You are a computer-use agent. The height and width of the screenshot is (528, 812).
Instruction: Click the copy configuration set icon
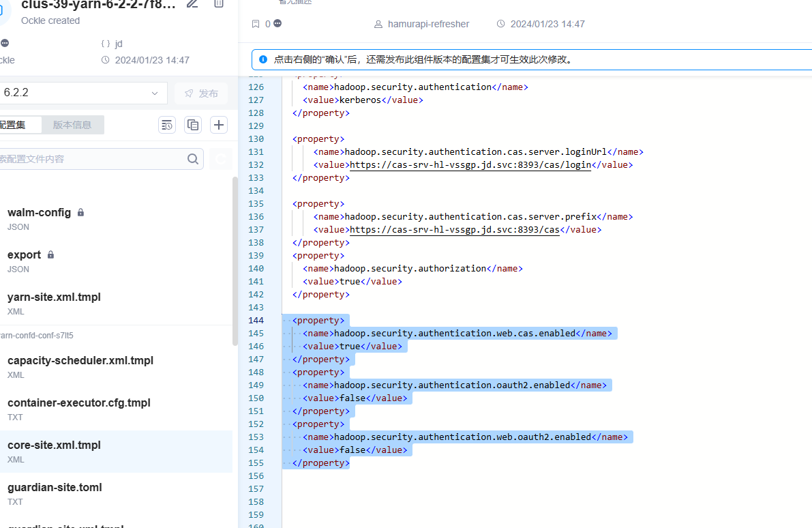coord(193,125)
